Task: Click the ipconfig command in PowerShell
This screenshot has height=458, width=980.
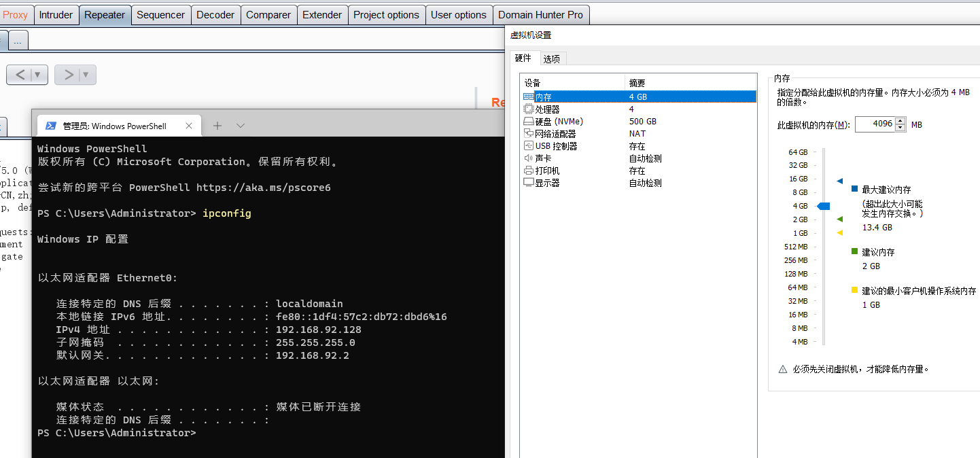Action: 227,213
